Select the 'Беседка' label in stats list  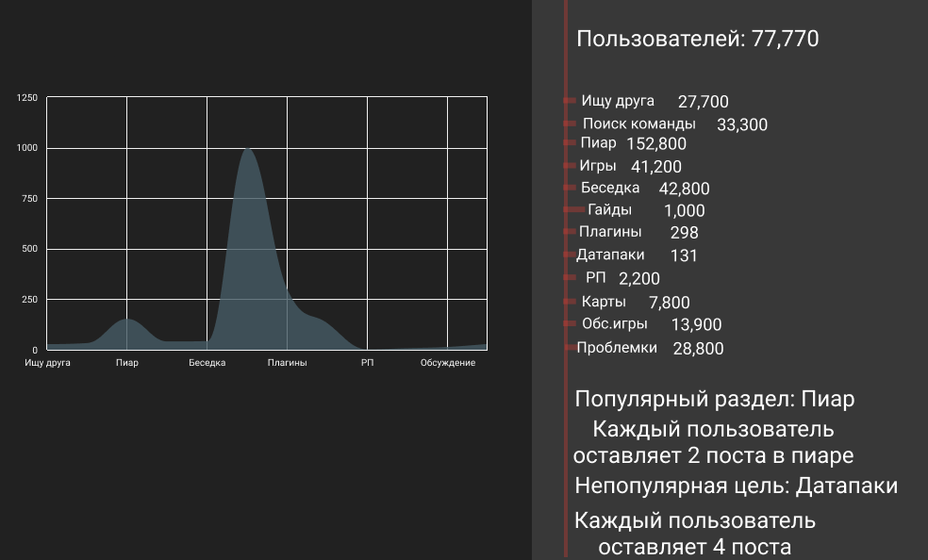coord(610,188)
